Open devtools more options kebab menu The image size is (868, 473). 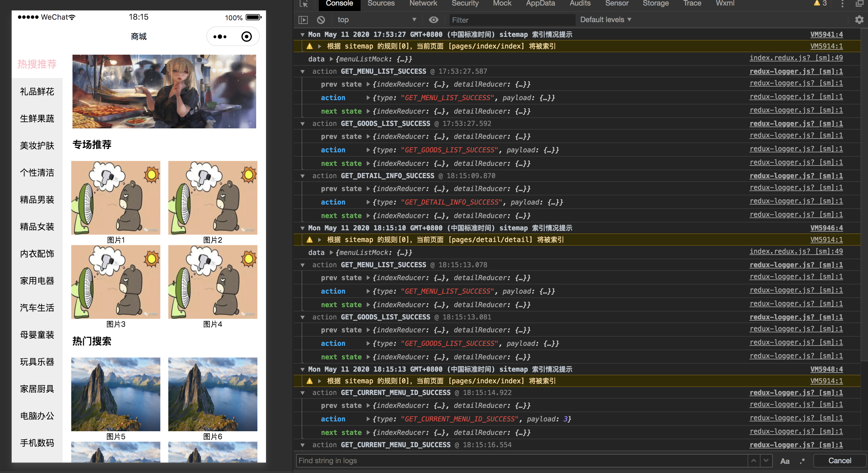(x=843, y=4)
